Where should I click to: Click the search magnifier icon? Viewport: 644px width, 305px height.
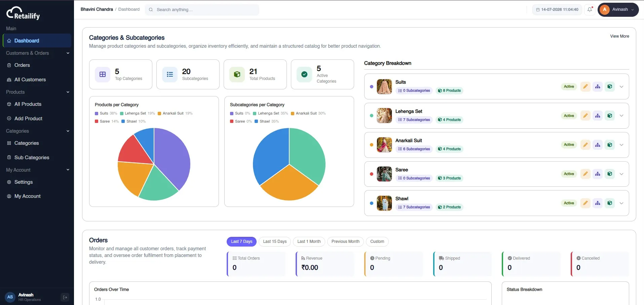[x=151, y=10]
